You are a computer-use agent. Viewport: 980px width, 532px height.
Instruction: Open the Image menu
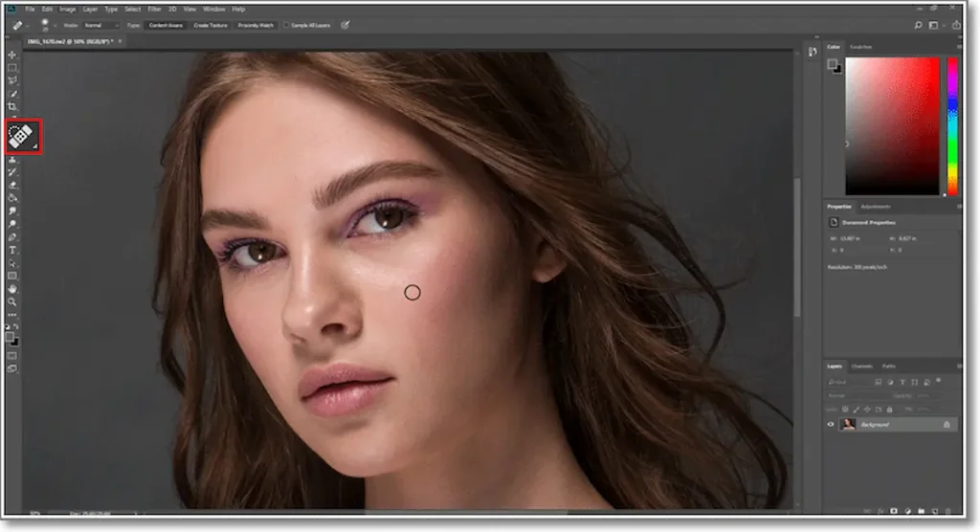[x=68, y=10]
